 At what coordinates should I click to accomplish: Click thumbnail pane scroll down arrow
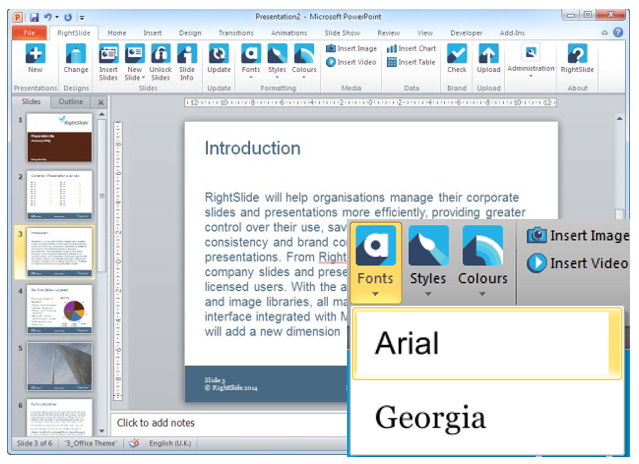[101, 431]
